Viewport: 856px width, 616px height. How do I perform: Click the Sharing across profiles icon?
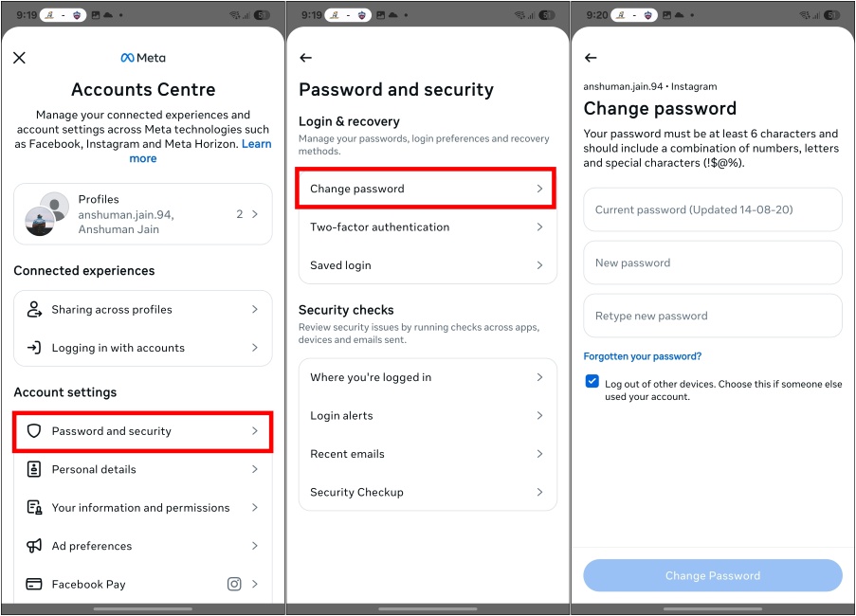pos(34,309)
